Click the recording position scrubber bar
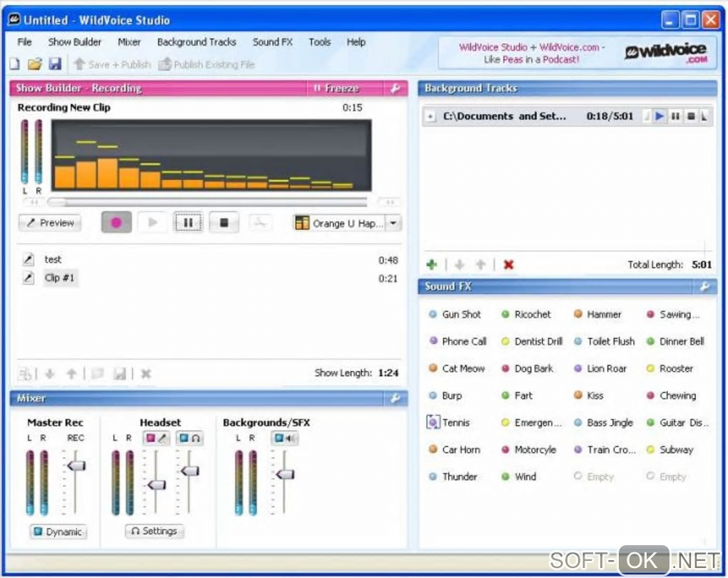 (x=208, y=202)
